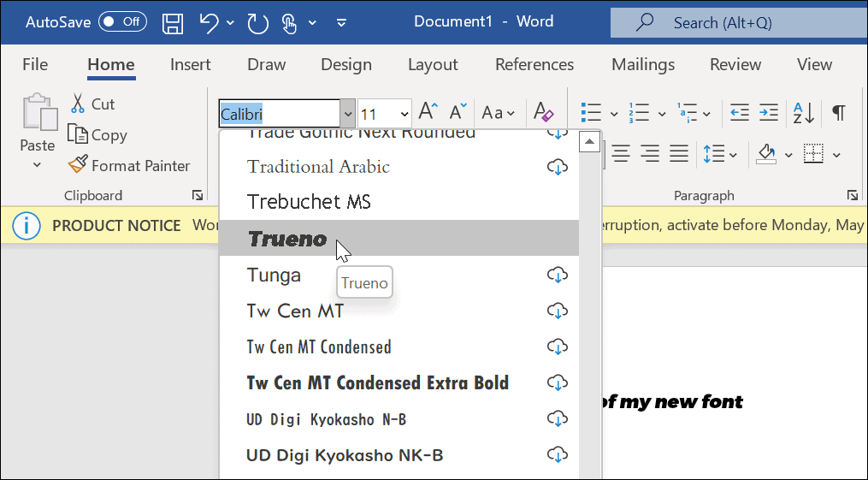Open the Numbering library dropdown arrow
Image resolution: width=868 pixels, height=480 pixels.
[662, 114]
